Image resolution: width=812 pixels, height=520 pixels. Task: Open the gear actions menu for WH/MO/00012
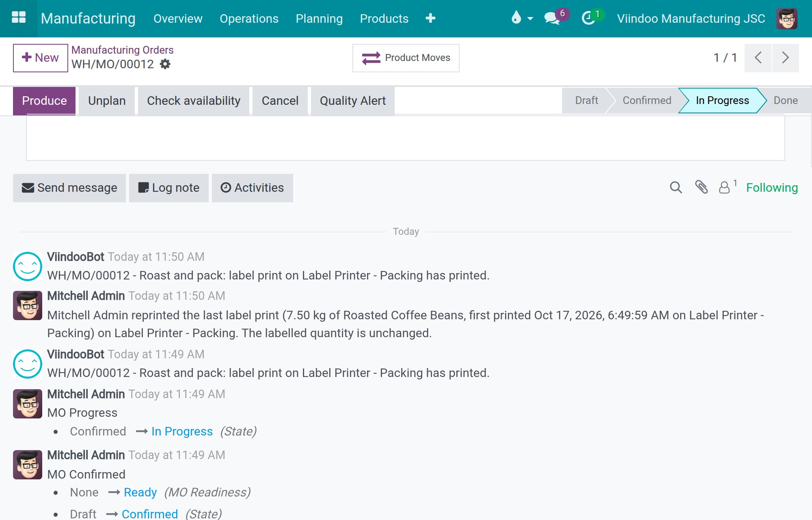[x=165, y=64]
